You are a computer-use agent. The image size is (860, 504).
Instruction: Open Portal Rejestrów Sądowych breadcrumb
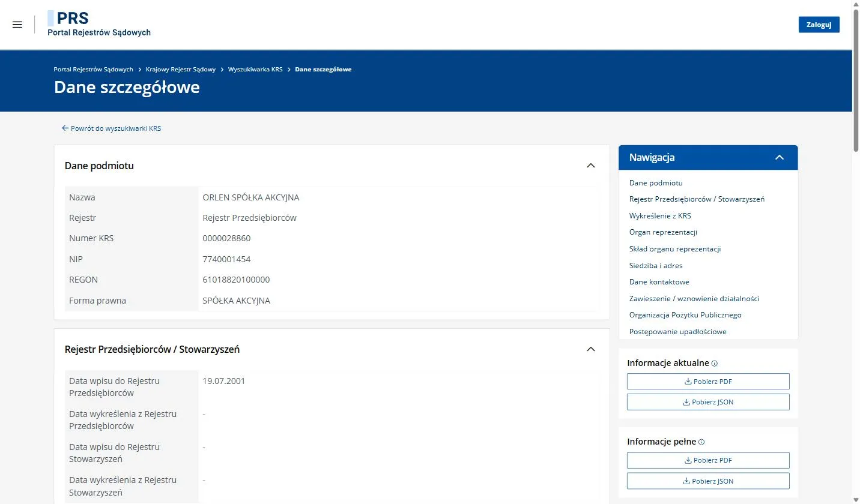tap(93, 70)
